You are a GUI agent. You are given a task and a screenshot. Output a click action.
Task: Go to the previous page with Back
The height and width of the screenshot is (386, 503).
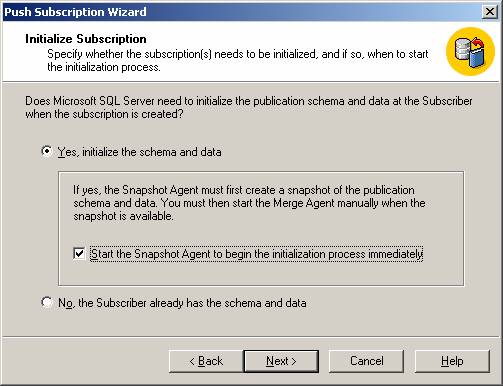pos(206,361)
